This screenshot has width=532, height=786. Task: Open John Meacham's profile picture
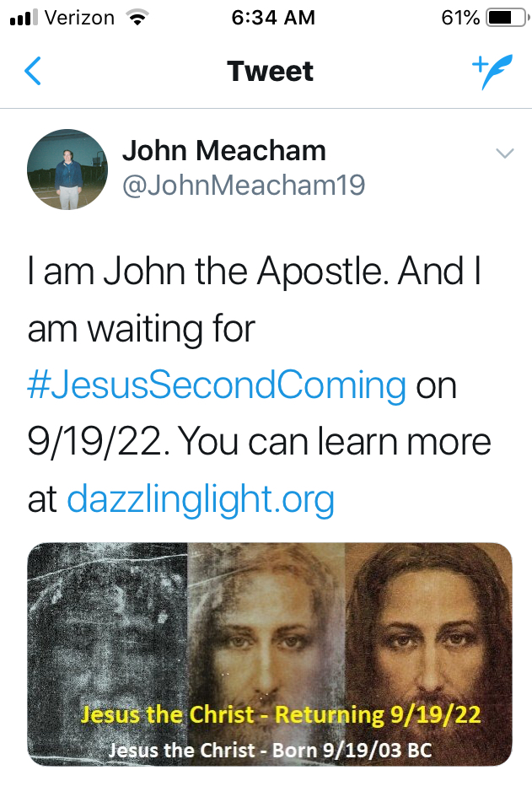tap(67, 169)
